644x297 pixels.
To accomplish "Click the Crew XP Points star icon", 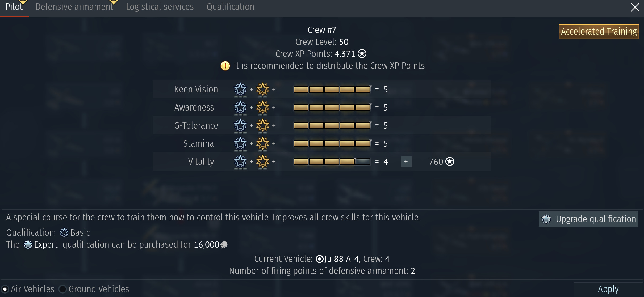I will click(362, 54).
